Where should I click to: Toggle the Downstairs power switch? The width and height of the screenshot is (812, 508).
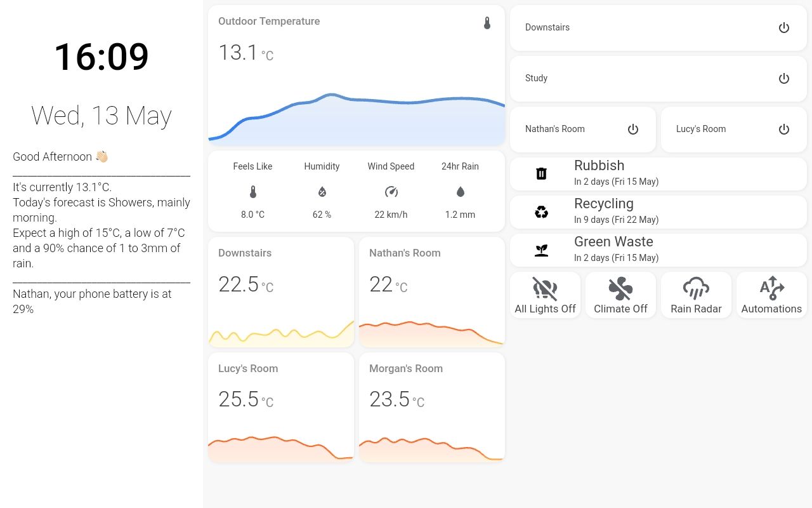(x=784, y=28)
